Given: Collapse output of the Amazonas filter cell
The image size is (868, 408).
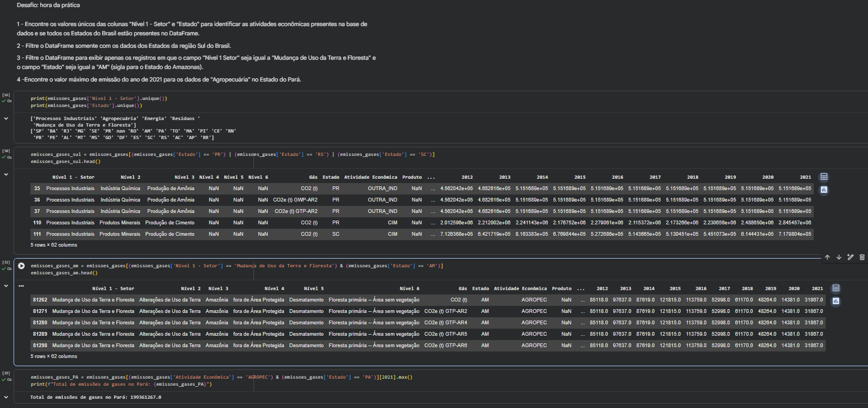Looking at the screenshot, I should (x=6, y=286).
